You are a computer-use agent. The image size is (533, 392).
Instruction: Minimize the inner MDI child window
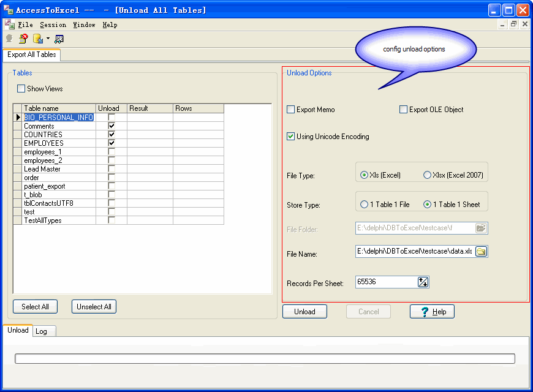(x=502, y=24)
